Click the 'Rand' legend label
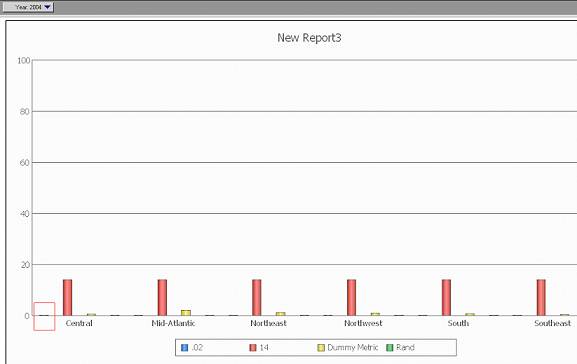 click(x=405, y=347)
